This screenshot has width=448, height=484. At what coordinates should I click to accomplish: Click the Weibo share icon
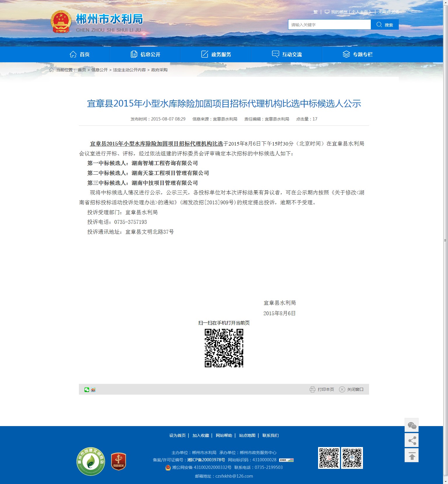click(93, 390)
